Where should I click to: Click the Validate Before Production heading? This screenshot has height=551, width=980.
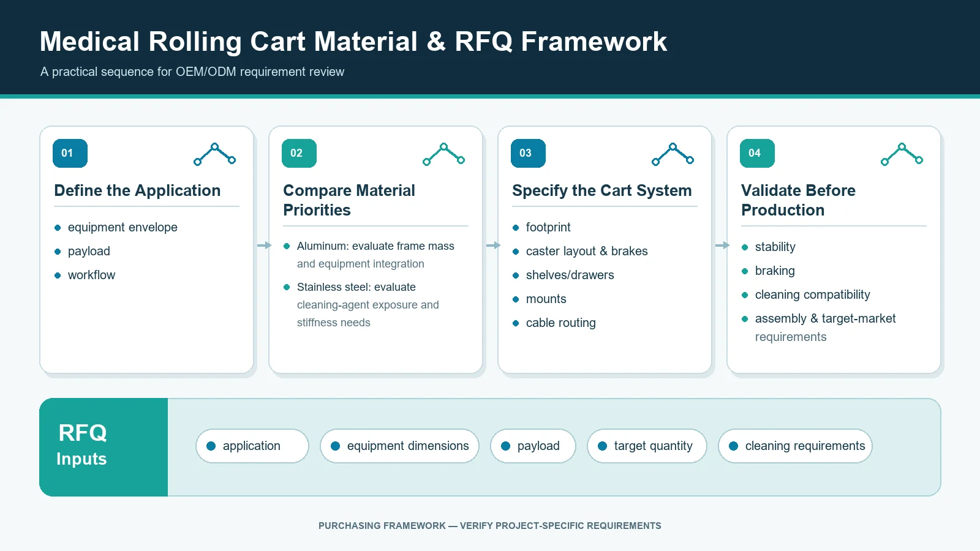tap(798, 200)
